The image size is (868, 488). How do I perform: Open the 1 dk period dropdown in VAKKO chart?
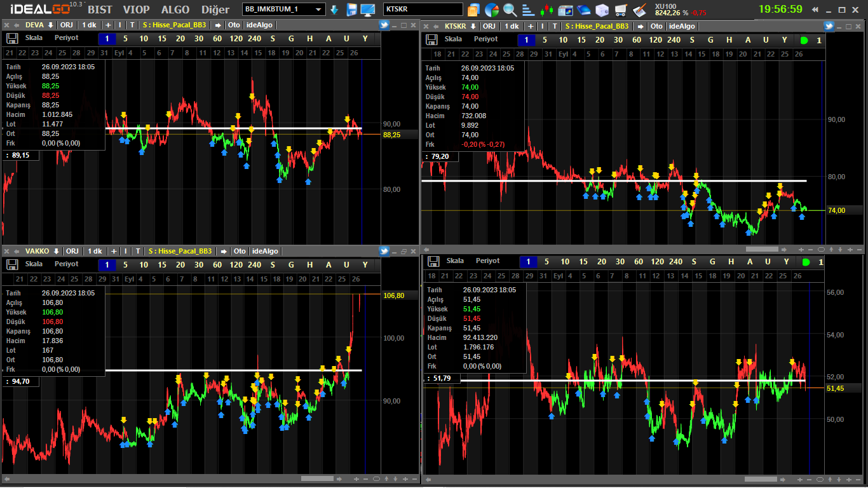pyautogui.click(x=95, y=251)
